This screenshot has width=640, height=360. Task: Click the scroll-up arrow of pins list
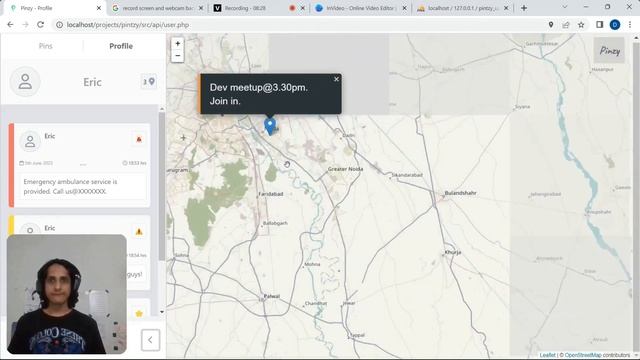[162, 109]
